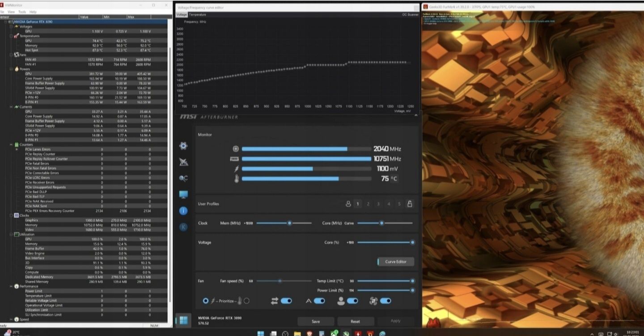Click the thermometer temperature icon in Monitor
The image size is (644, 336).
point(237,179)
